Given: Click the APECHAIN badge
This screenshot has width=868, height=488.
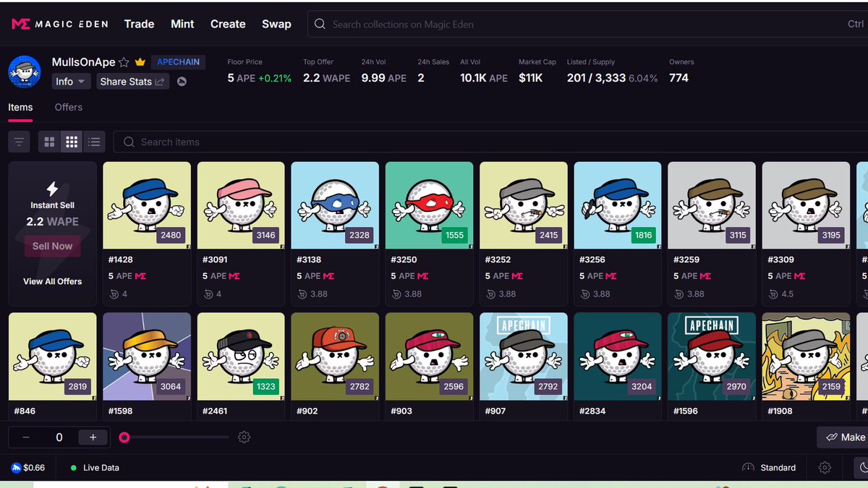Looking at the screenshot, I should pos(178,62).
